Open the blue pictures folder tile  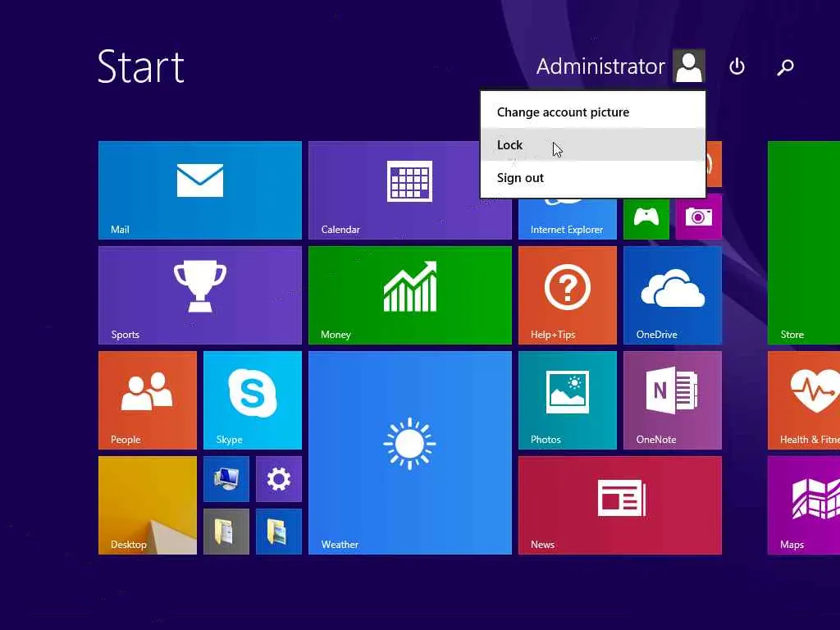279,532
